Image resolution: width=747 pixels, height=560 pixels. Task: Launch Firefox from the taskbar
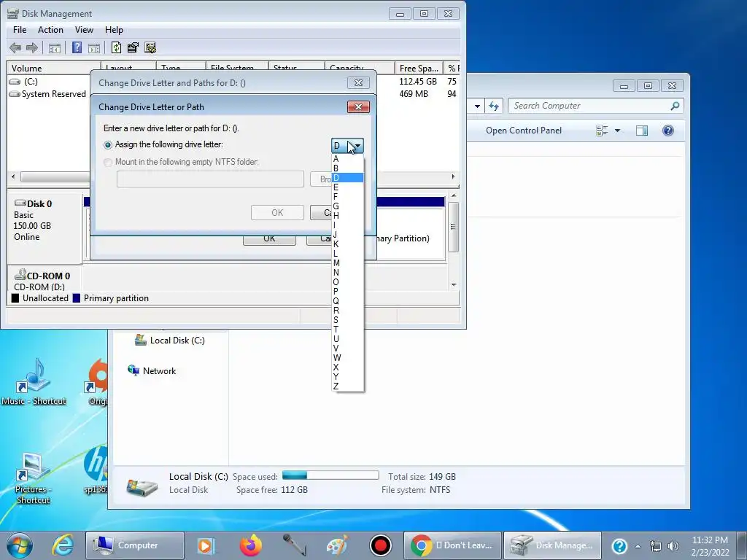tap(251, 545)
